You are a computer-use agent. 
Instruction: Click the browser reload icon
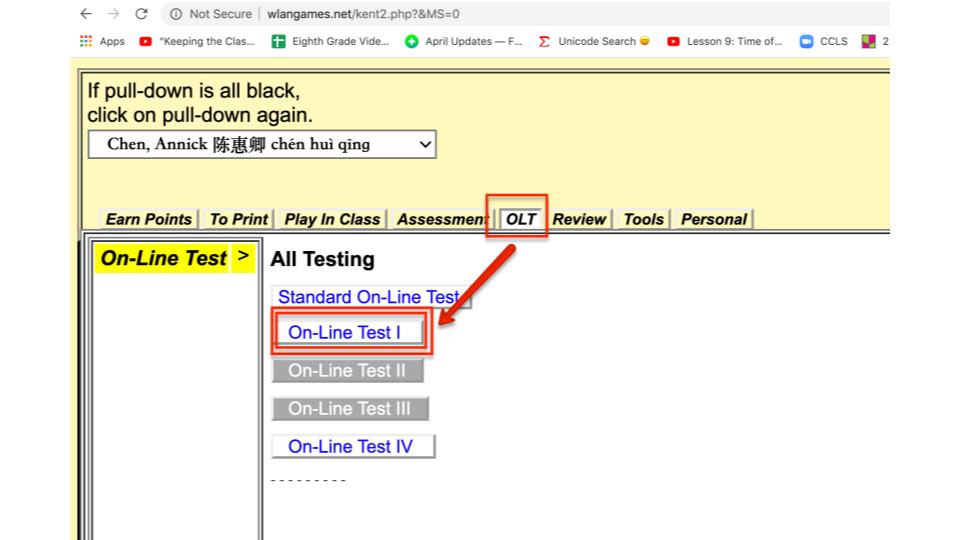[x=141, y=14]
